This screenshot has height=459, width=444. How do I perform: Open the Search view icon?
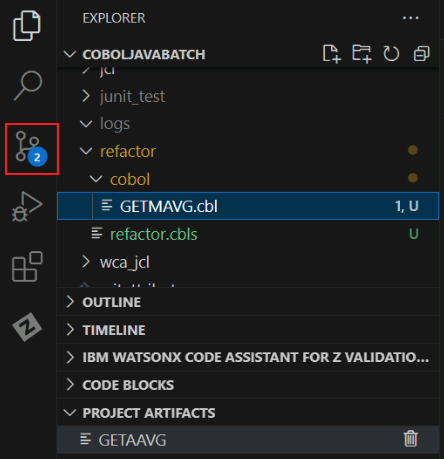(x=28, y=85)
